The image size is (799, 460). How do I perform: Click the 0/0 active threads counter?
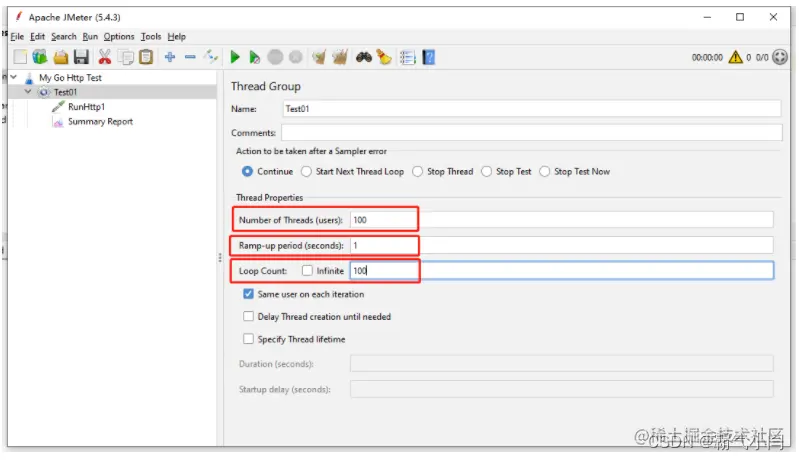(x=762, y=58)
